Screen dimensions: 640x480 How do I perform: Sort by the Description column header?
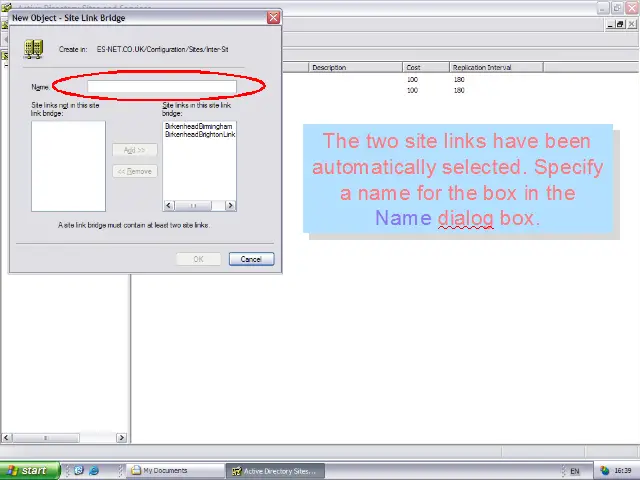[355, 67]
